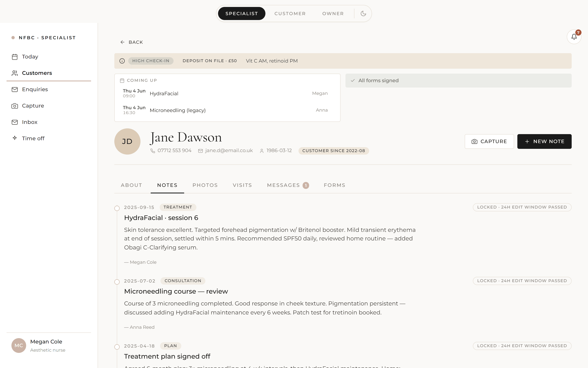Open the Photos tab

205,185
